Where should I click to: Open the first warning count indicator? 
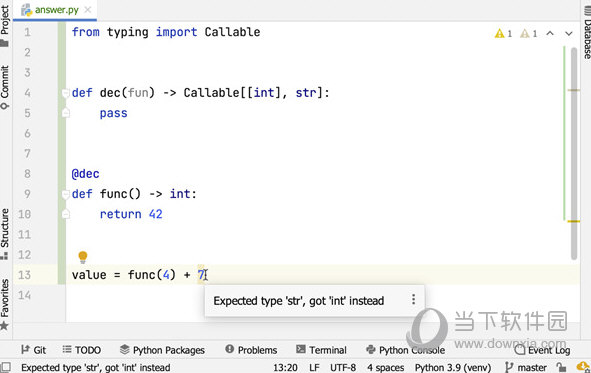point(504,34)
